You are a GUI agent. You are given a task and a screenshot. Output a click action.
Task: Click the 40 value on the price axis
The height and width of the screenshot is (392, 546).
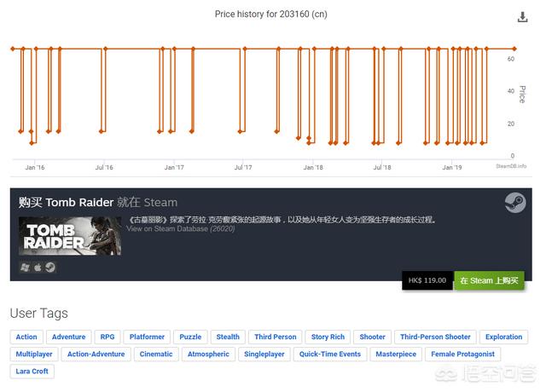coord(511,91)
